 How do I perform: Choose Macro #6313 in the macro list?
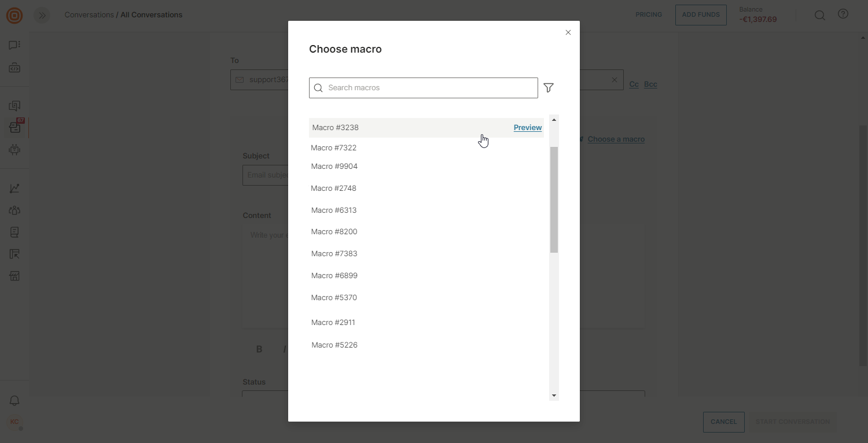(x=334, y=211)
